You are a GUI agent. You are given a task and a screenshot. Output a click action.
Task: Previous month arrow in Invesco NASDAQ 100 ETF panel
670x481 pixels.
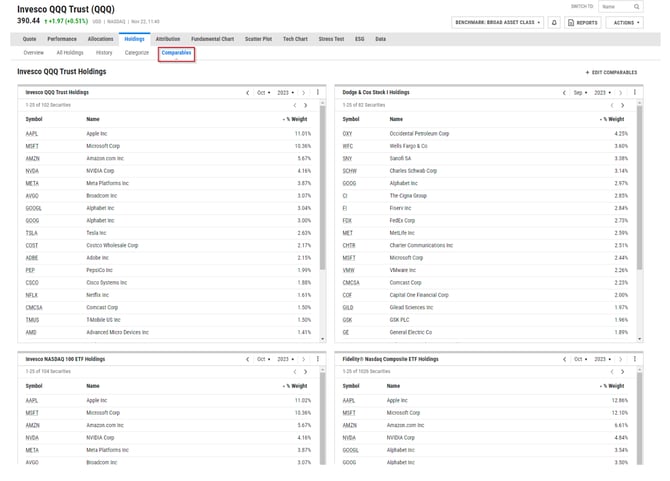click(x=247, y=359)
